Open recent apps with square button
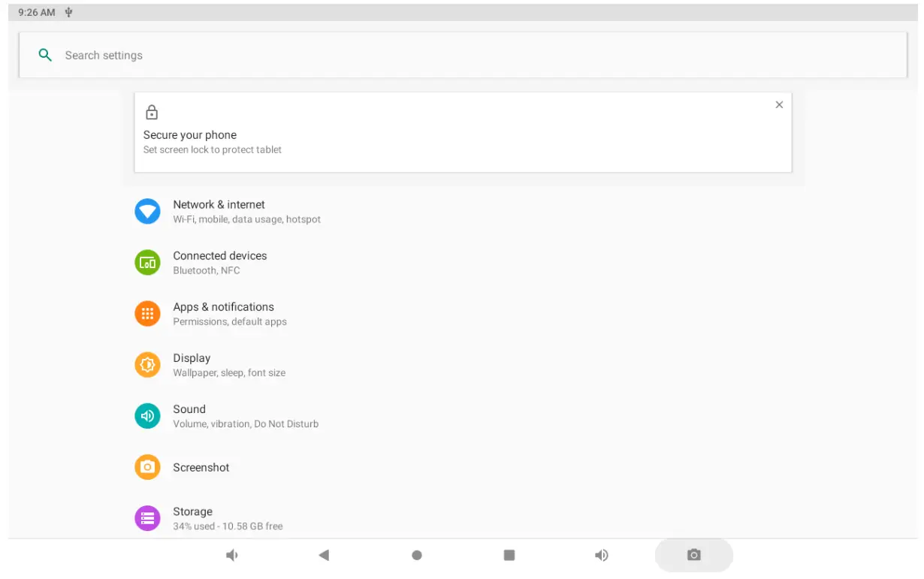 point(509,556)
